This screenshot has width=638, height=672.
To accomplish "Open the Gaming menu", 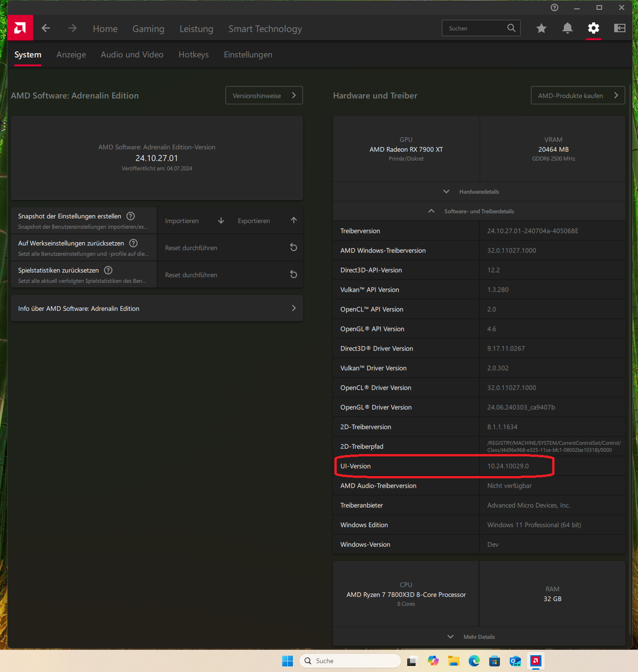I will click(148, 28).
